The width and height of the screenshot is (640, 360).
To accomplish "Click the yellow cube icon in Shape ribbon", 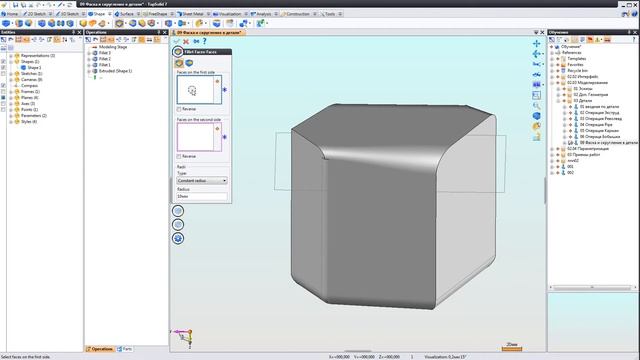I will pos(83,23).
